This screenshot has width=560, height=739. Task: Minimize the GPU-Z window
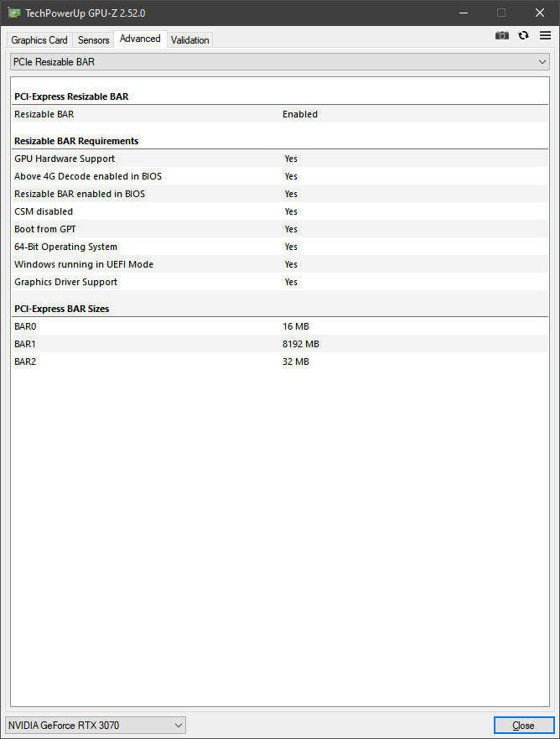464,13
